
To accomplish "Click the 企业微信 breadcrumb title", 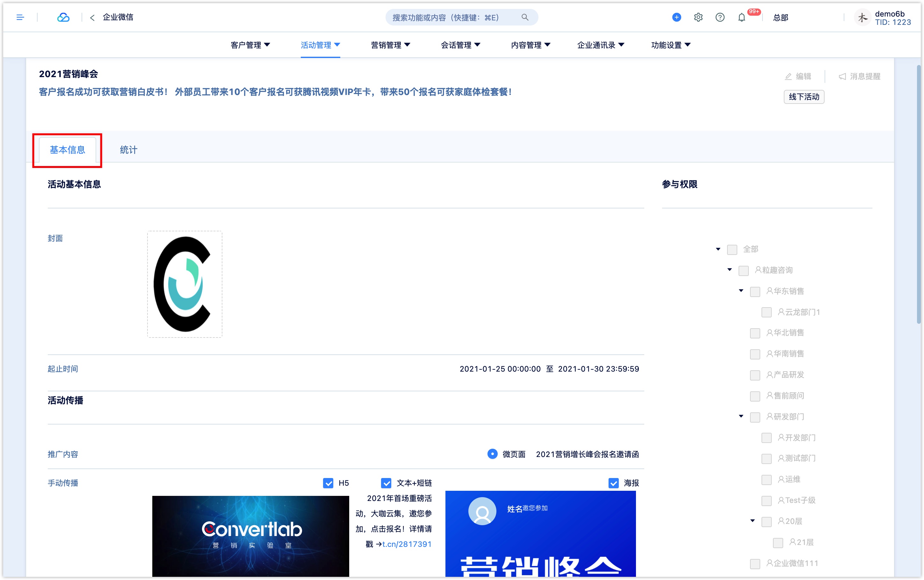I will click(x=118, y=17).
